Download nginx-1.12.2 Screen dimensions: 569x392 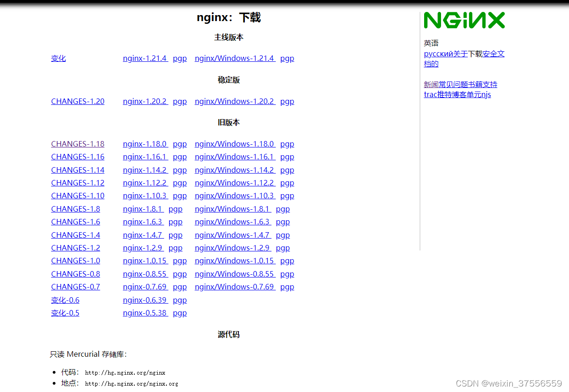(145, 183)
